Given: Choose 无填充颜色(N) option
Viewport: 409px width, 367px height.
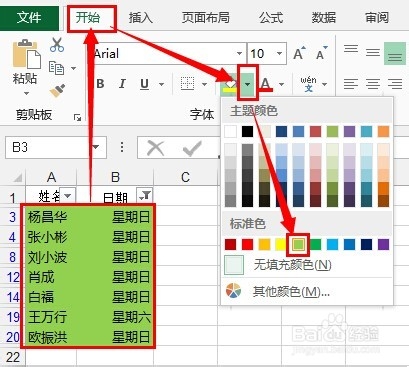Looking at the screenshot, I should 307,265.
